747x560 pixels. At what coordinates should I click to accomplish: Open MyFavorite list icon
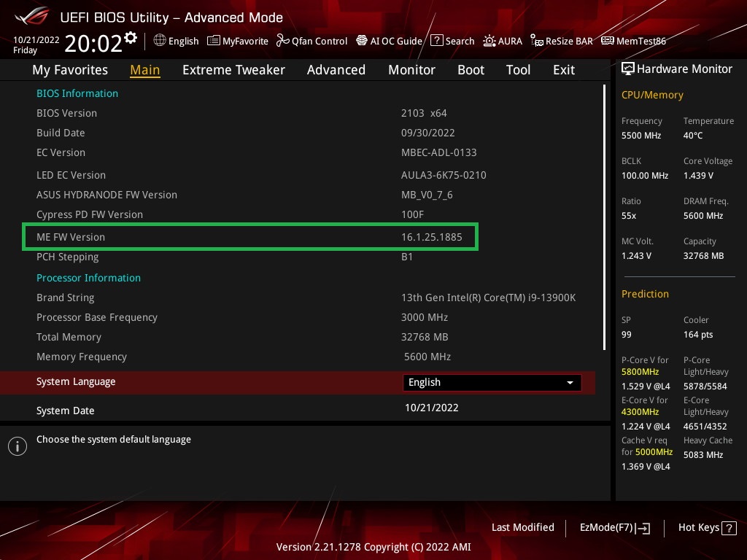214,41
